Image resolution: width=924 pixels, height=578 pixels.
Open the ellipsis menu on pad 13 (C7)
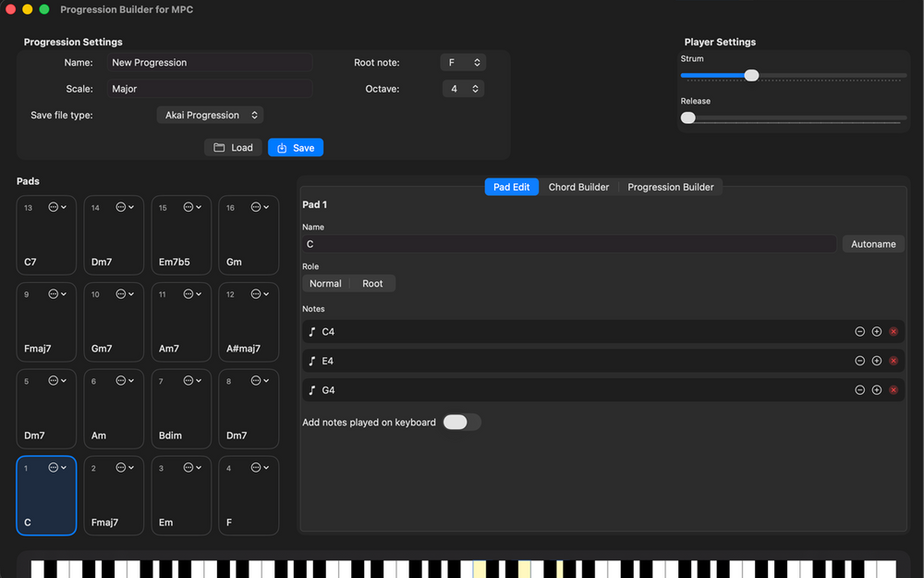[x=56, y=207]
